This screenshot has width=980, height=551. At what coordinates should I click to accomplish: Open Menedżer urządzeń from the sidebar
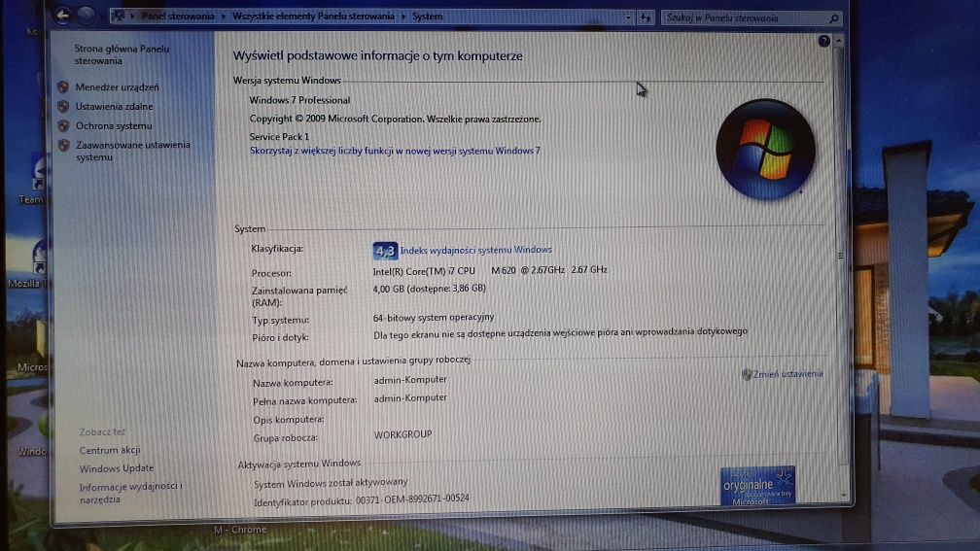(x=117, y=86)
